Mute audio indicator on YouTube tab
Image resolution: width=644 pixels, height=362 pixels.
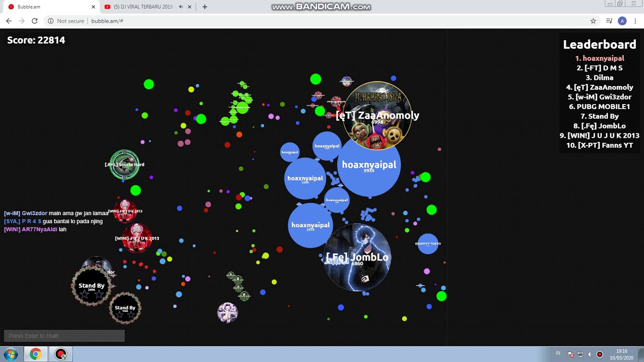[x=181, y=7]
